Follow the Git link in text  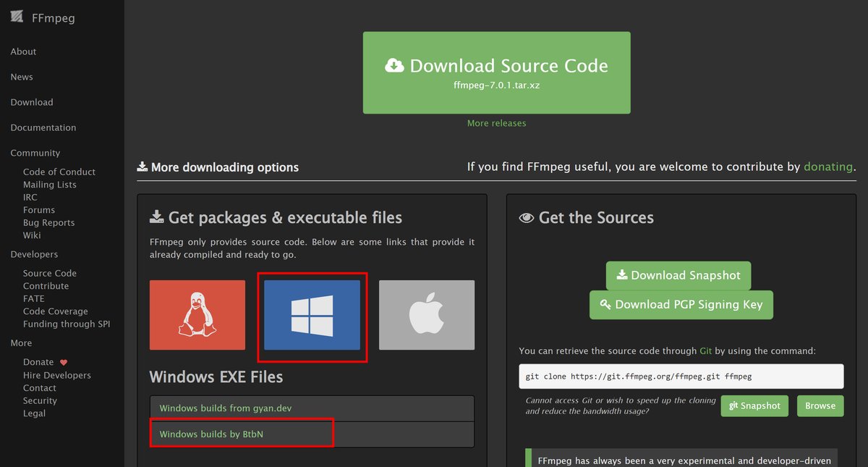tap(706, 351)
